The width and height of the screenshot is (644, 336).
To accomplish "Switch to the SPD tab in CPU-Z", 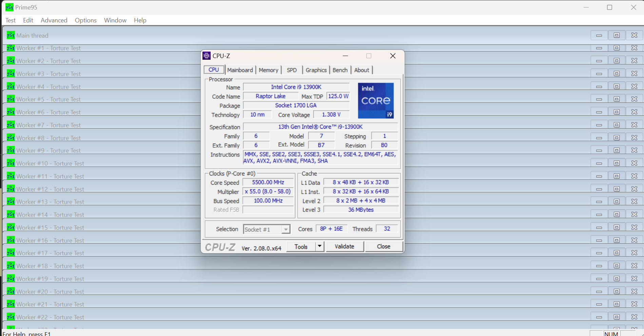I will click(x=292, y=70).
